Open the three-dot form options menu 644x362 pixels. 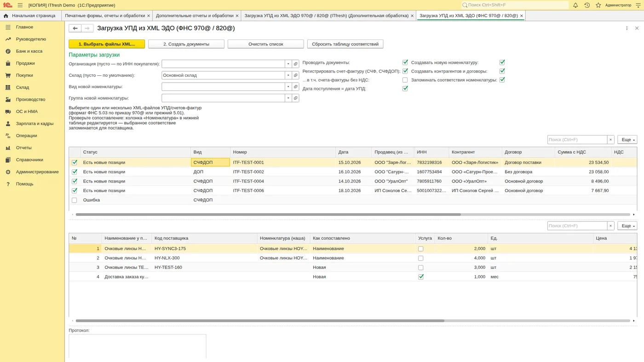click(x=627, y=28)
